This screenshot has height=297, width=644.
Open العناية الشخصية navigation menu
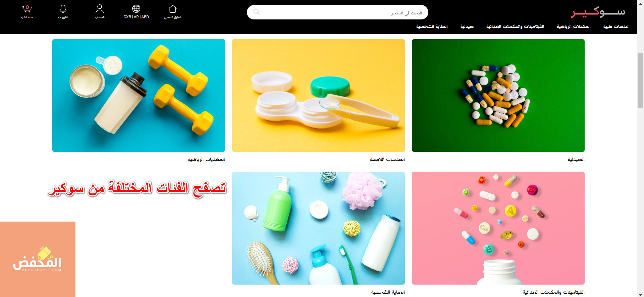click(x=432, y=26)
